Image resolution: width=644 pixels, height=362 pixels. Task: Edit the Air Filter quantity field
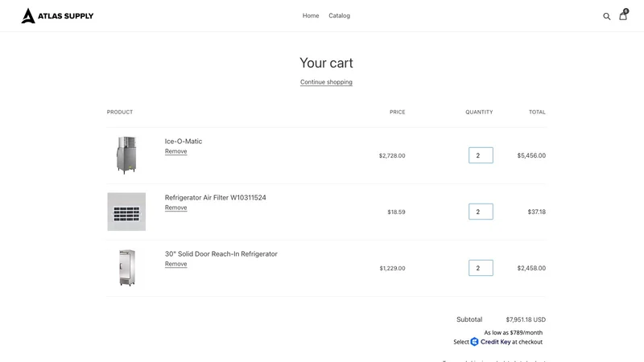(481, 212)
